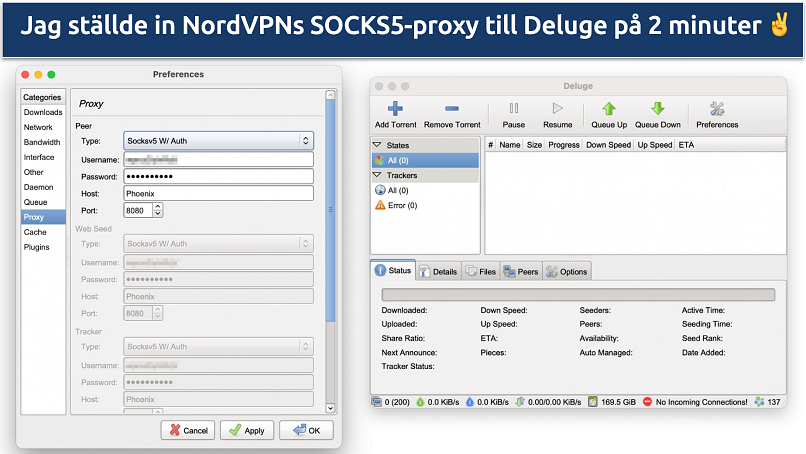The height and width of the screenshot is (454, 806).
Task: Collapse the States tree section
Action: pos(379,145)
